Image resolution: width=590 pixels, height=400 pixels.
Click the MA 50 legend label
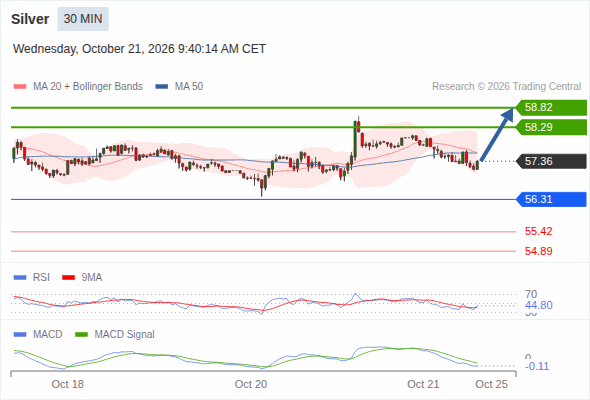tap(189, 87)
